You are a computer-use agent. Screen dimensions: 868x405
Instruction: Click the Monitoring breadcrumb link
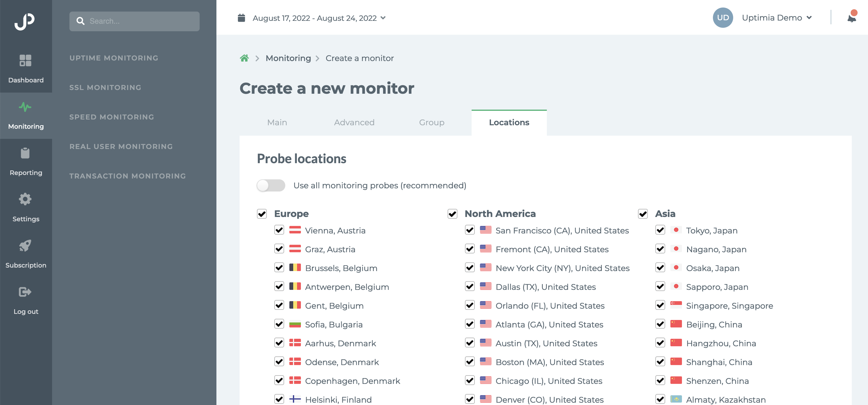(288, 58)
